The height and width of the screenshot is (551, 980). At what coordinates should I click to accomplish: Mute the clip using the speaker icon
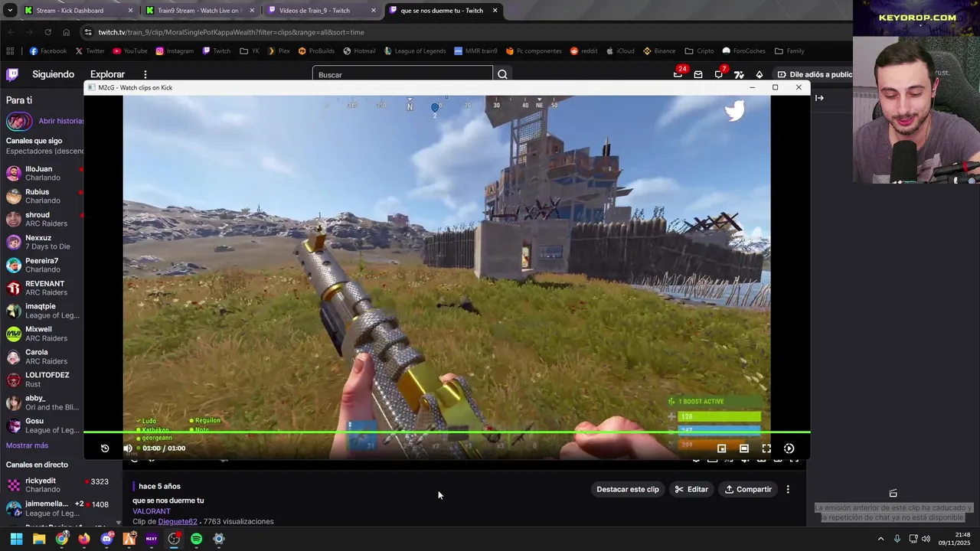(x=128, y=448)
